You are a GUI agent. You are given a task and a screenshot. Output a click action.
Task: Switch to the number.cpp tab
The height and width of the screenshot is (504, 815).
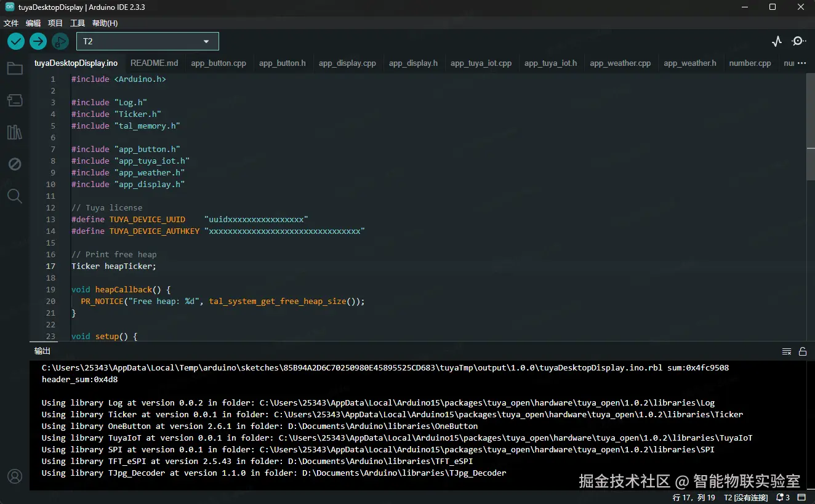(750, 63)
